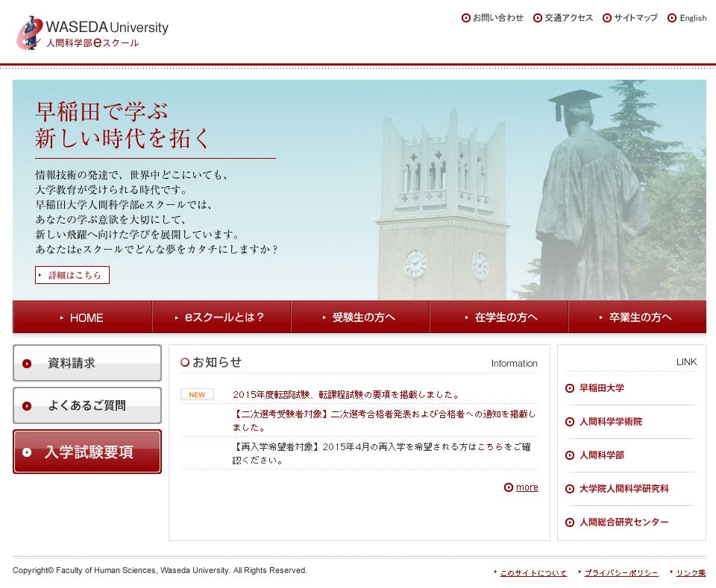Click the NEW badge in the news list

coord(197,394)
